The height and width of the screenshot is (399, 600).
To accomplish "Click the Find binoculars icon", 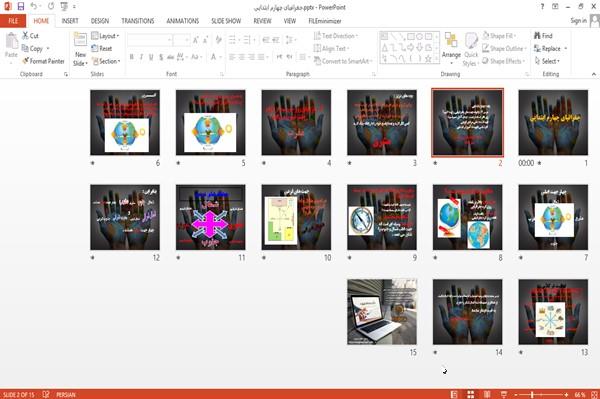I will point(537,36).
